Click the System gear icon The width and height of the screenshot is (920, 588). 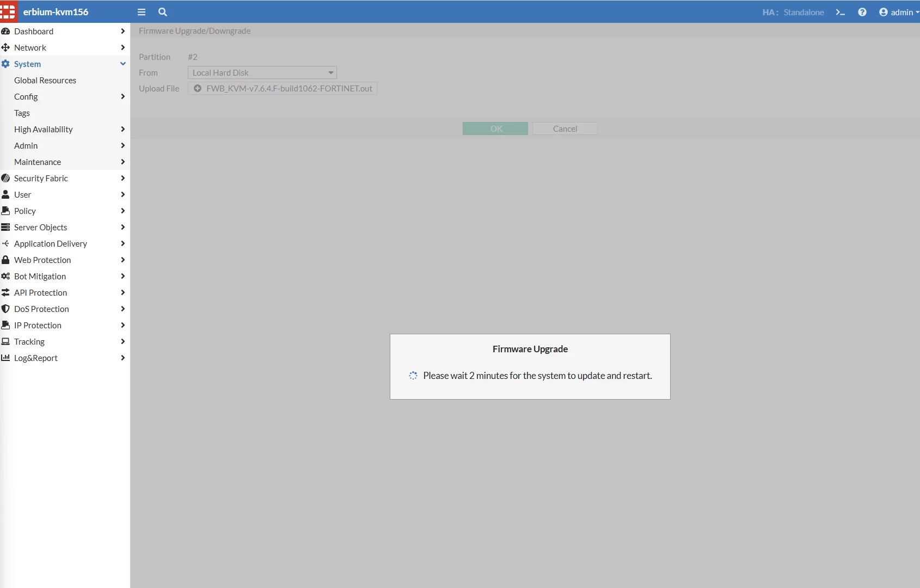coord(5,64)
